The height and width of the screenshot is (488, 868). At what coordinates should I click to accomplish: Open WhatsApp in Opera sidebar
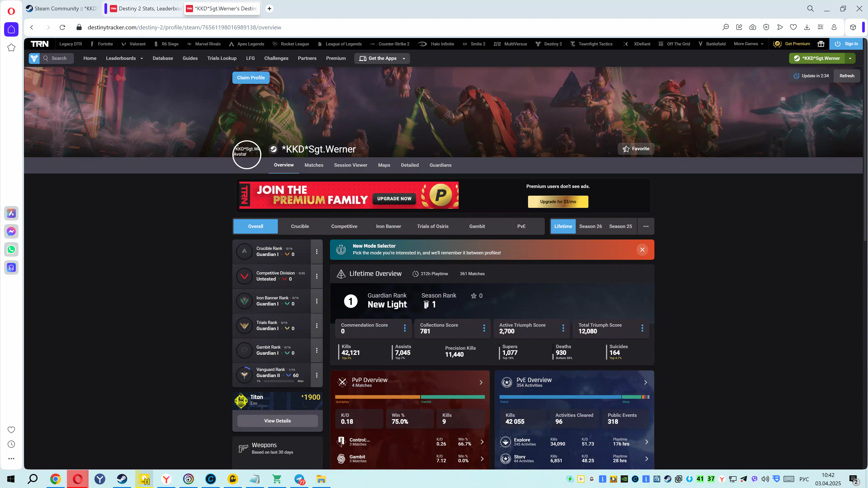pyautogui.click(x=11, y=250)
